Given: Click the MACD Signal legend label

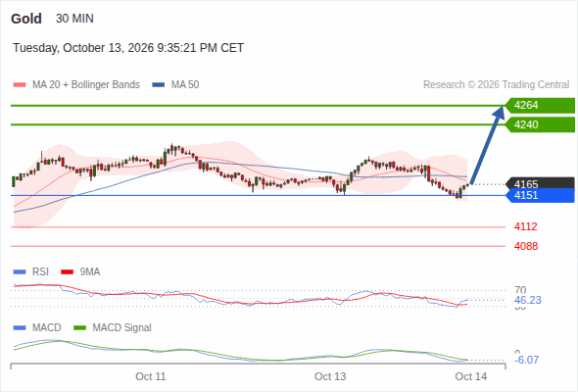Looking at the screenshot, I should 122,328.
